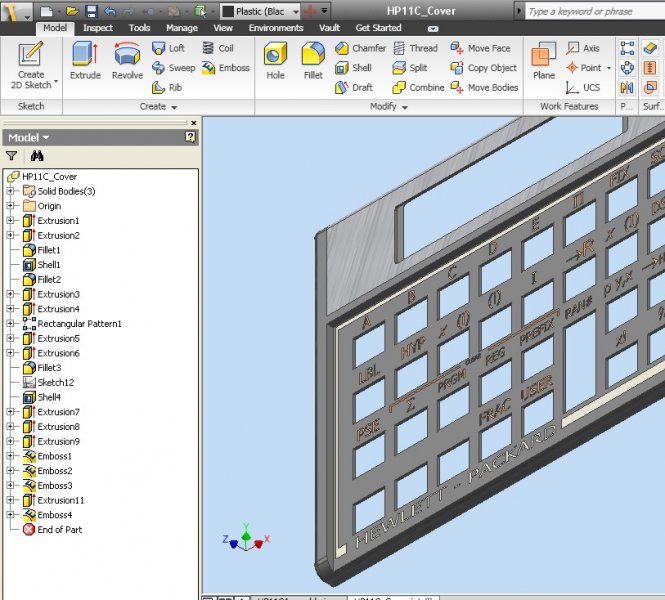Select the Split tool
Screen dimensions: 665x600
[410, 67]
